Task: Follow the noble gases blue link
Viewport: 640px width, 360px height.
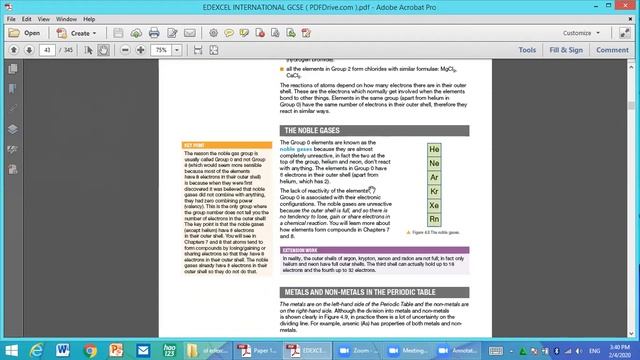Action: tap(296, 149)
